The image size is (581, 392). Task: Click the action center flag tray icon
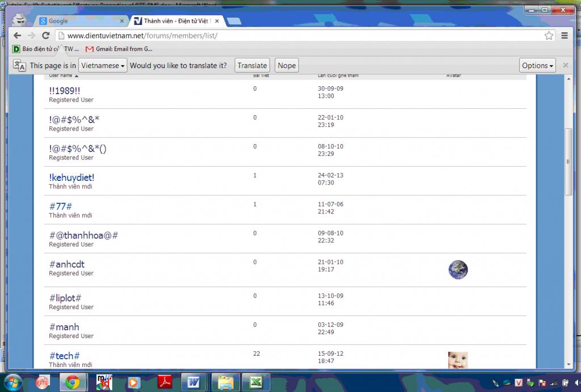(542, 383)
